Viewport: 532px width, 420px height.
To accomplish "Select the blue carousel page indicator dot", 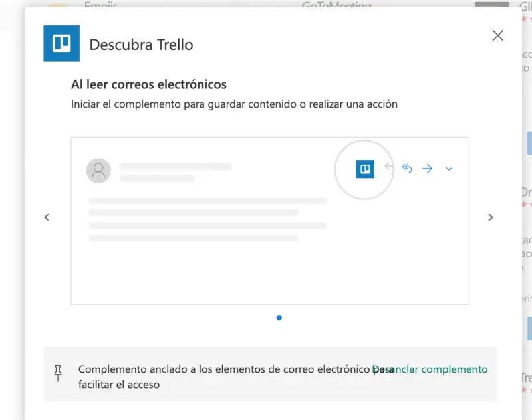I will coord(279,318).
